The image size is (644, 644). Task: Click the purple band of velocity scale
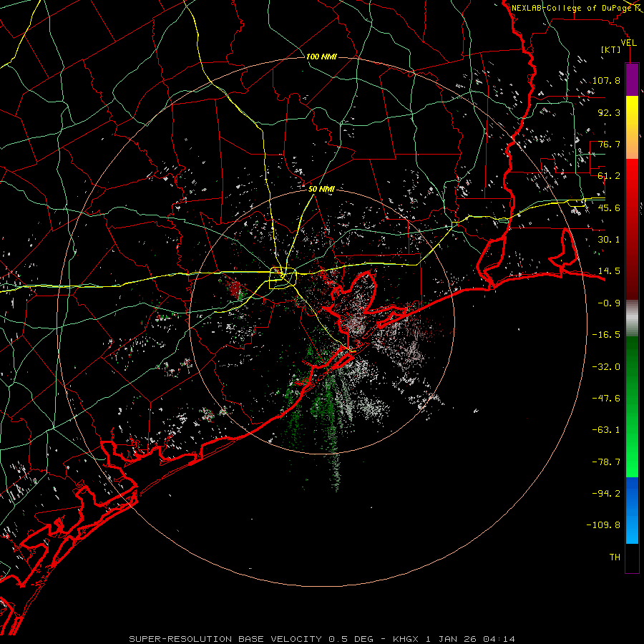coord(632,79)
